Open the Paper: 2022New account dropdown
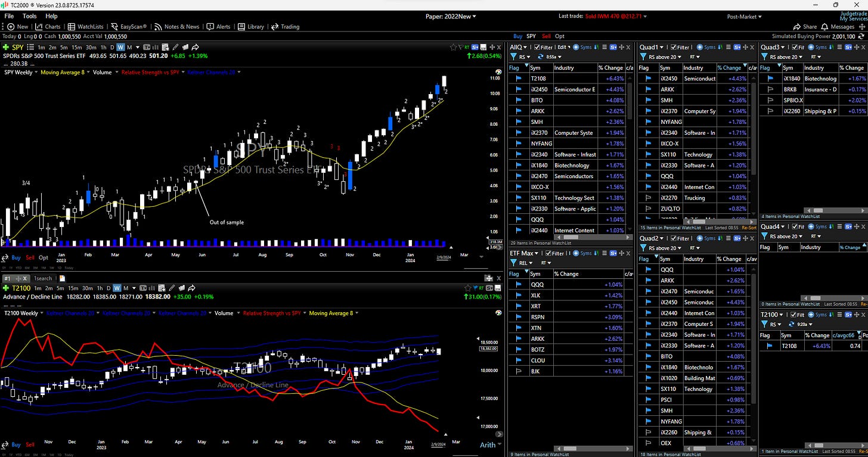 click(x=451, y=16)
